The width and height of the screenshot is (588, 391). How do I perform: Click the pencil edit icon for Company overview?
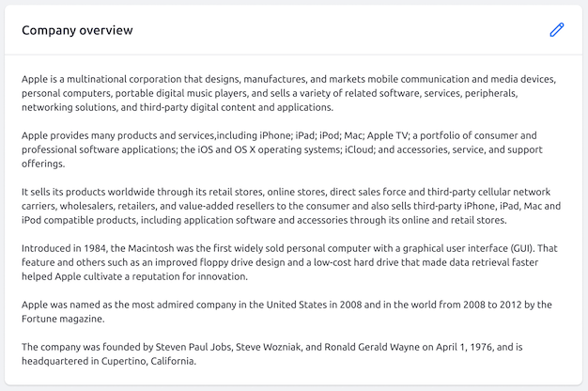click(557, 30)
